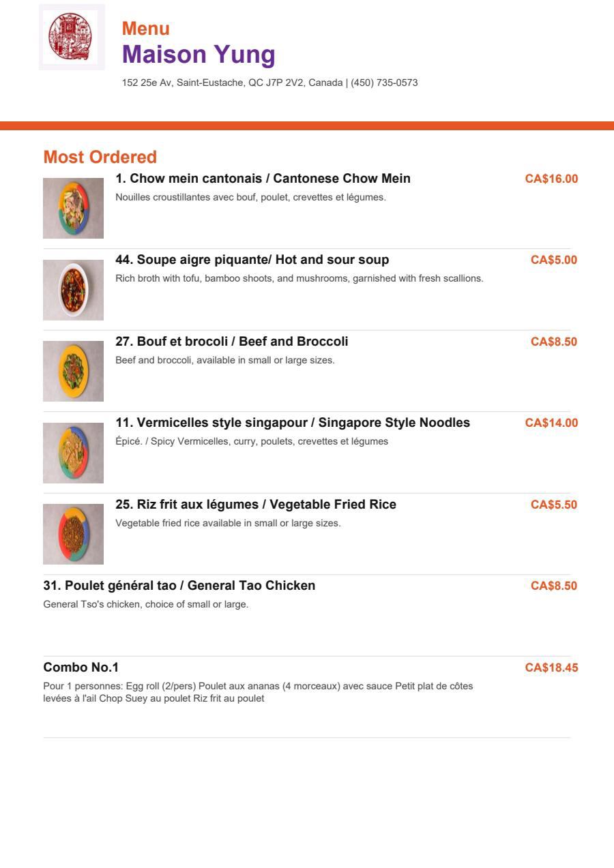
Task: Click the Maison Yung restaurant logo
Action: (x=72, y=37)
